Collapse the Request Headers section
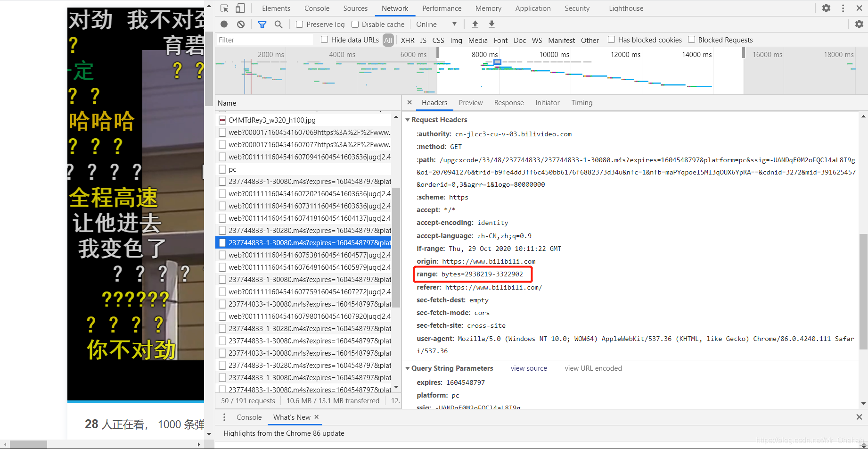This screenshot has height=449, width=868. [408, 120]
